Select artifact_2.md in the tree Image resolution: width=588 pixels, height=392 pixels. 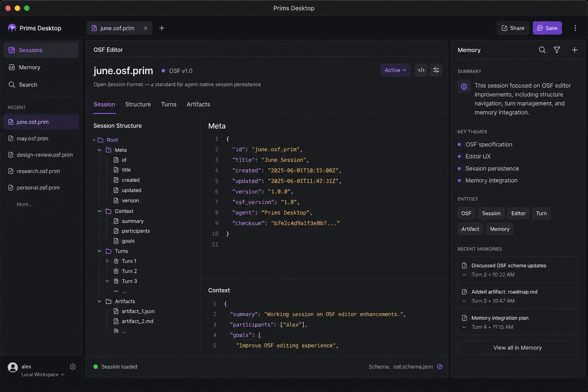[x=133, y=322]
